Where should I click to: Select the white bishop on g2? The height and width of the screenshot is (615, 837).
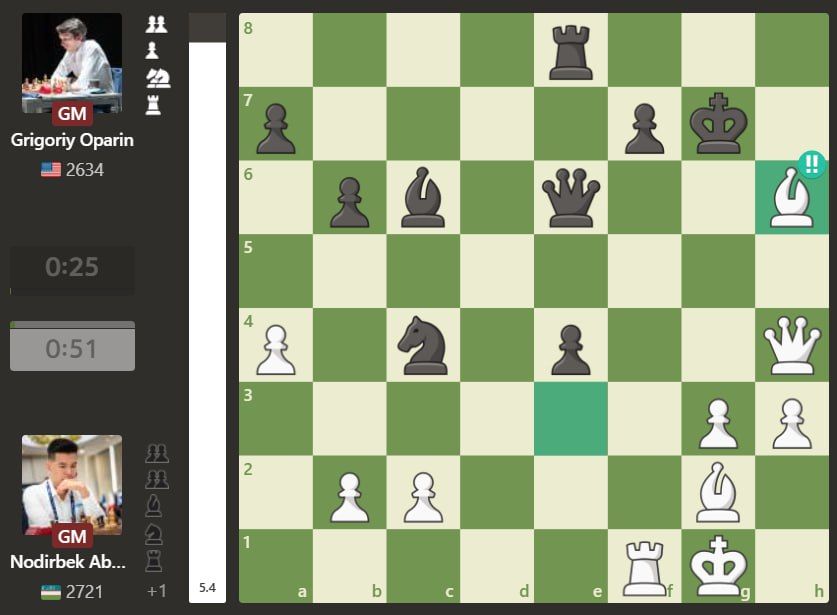click(x=718, y=493)
